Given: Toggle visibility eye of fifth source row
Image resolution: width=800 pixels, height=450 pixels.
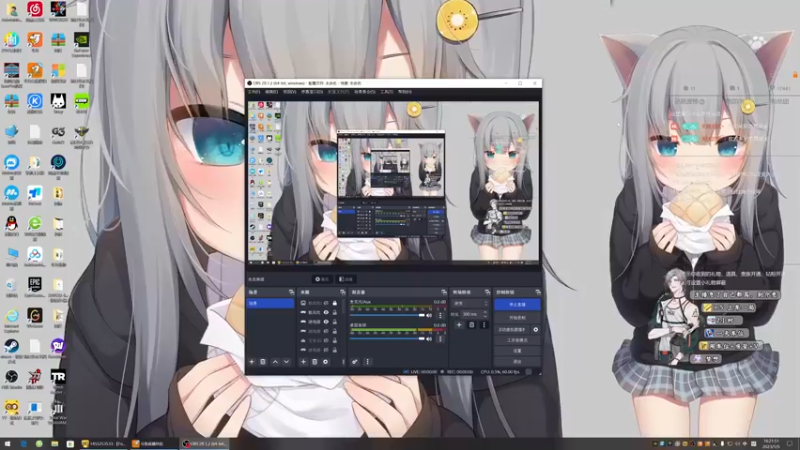Looking at the screenshot, I should 326,340.
